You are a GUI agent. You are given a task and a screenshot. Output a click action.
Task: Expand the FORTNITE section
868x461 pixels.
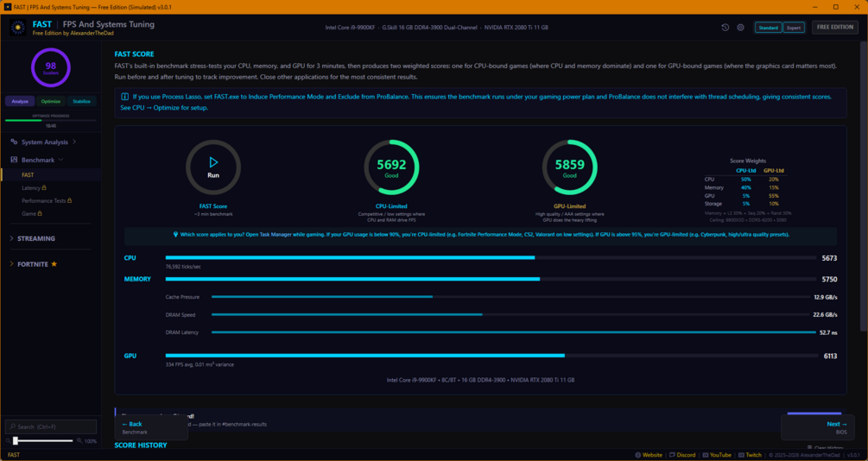click(33, 264)
